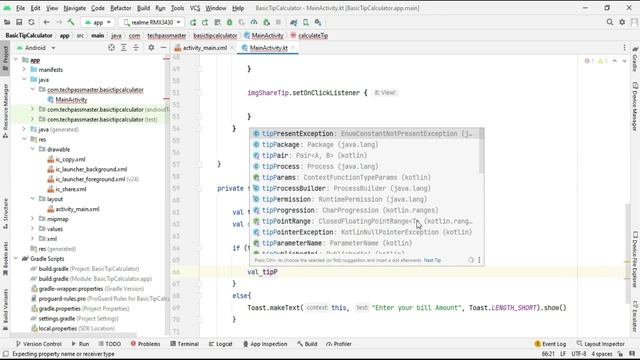Open the Device Manager toolbar icon
640x360 pixels.
[x=306, y=22]
